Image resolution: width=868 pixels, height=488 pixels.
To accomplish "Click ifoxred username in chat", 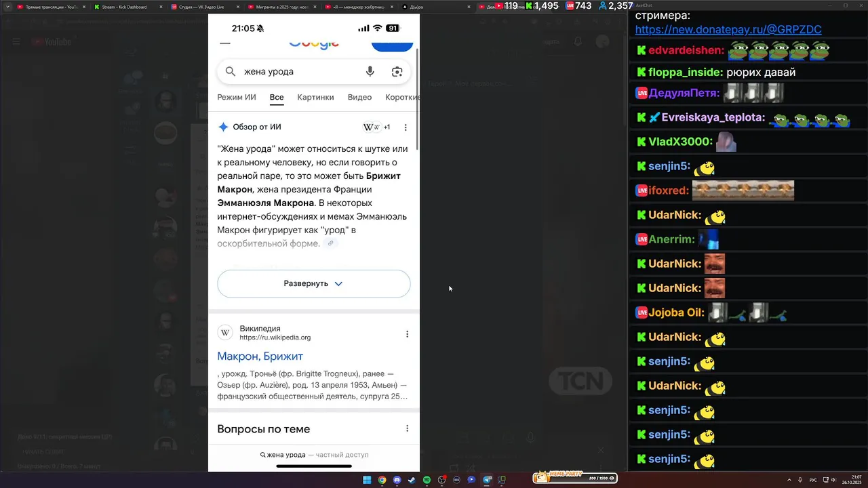I will click(669, 190).
